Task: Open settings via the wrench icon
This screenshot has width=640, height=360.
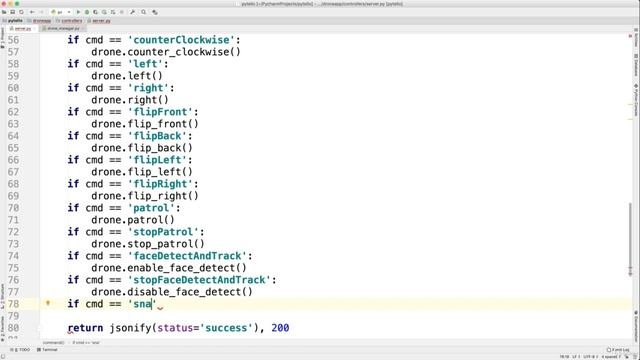Action: pos(132,12)
